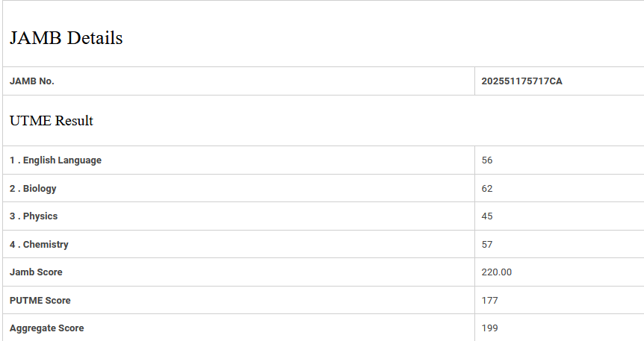Click the word JAMB in the page heading
This screenshot has width=644, height=341.
click(36, 39)
